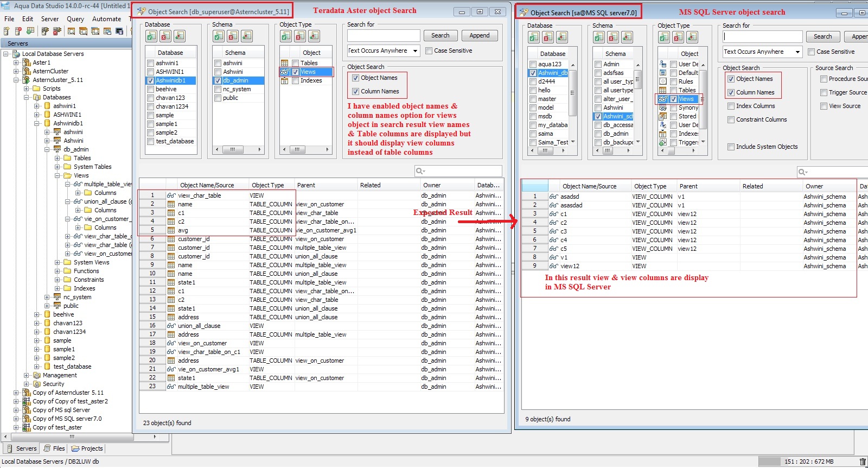Click Deselect All icon under Schema in Aster window

(x=233, y=36)
